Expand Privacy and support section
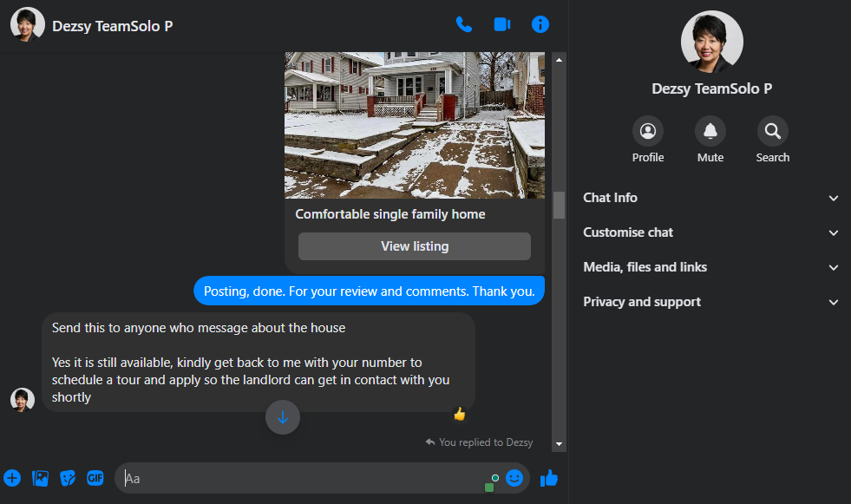This screenshot has height=504, width=851. [710, 302]
